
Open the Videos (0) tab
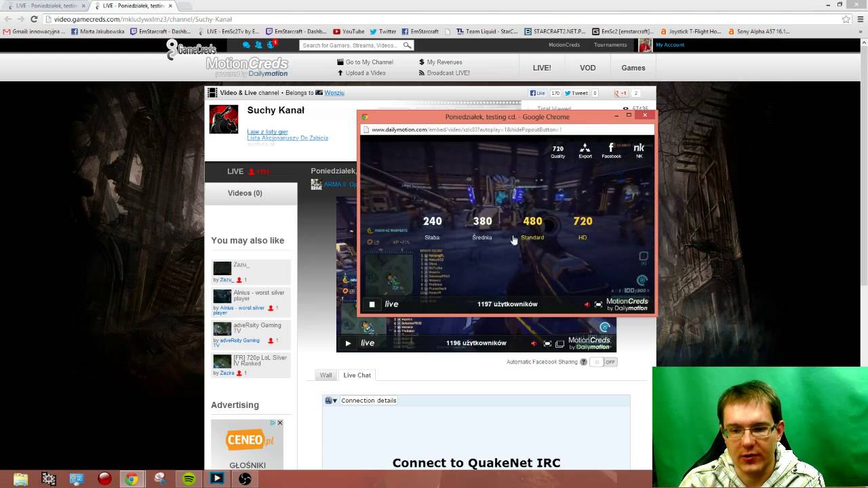pos(245,193)
